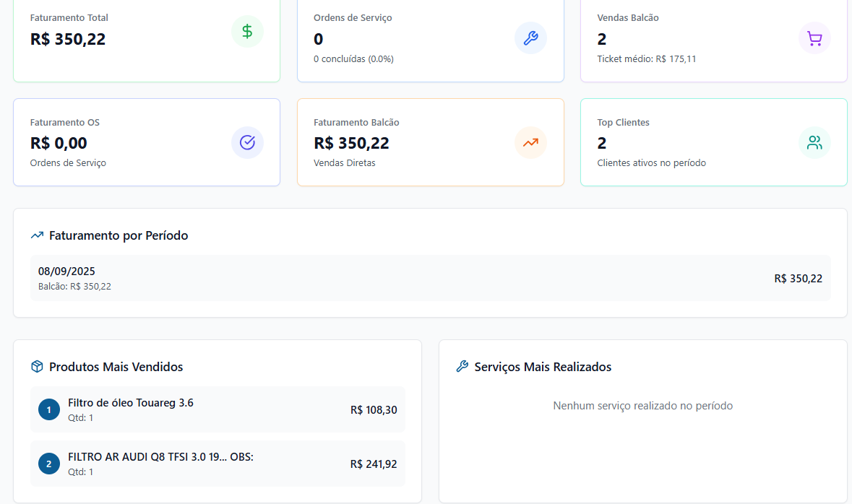Viewport: 852px width, 504px height.
Task: Click the number 1 rank badge
Action: (x=49, y=410)
